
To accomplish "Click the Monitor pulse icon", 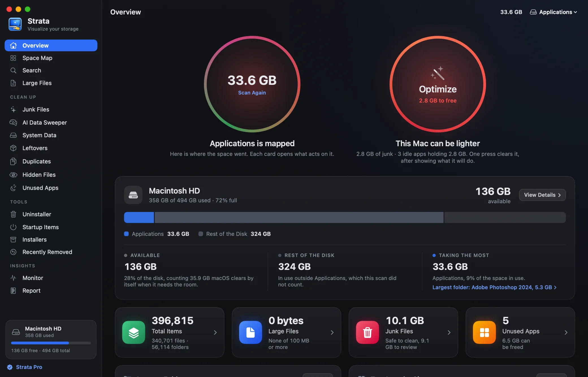I will 13,278.
